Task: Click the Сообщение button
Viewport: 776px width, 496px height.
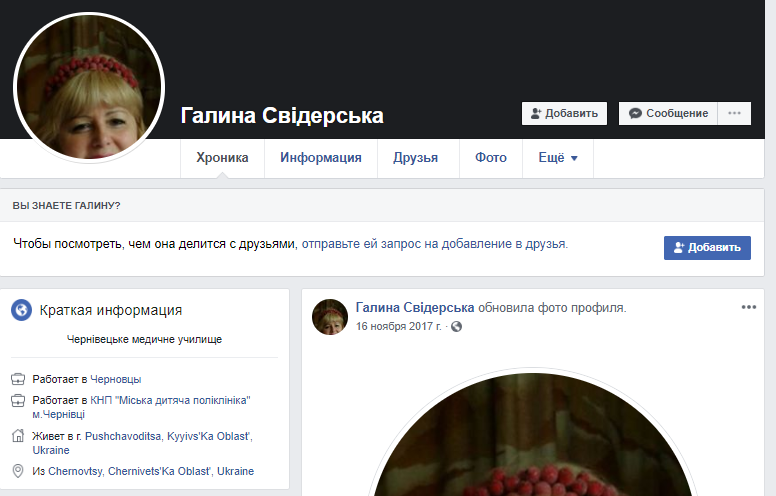Action: (x=667, y=114)
